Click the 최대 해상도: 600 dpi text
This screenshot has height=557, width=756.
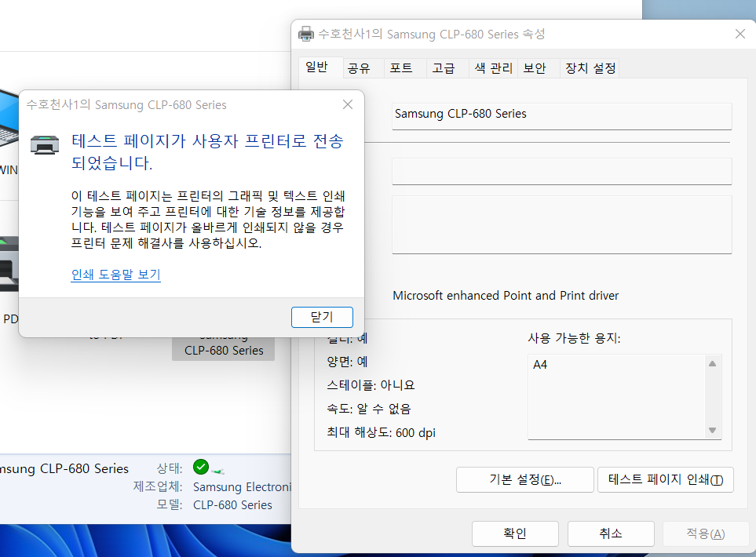point(381,433)
